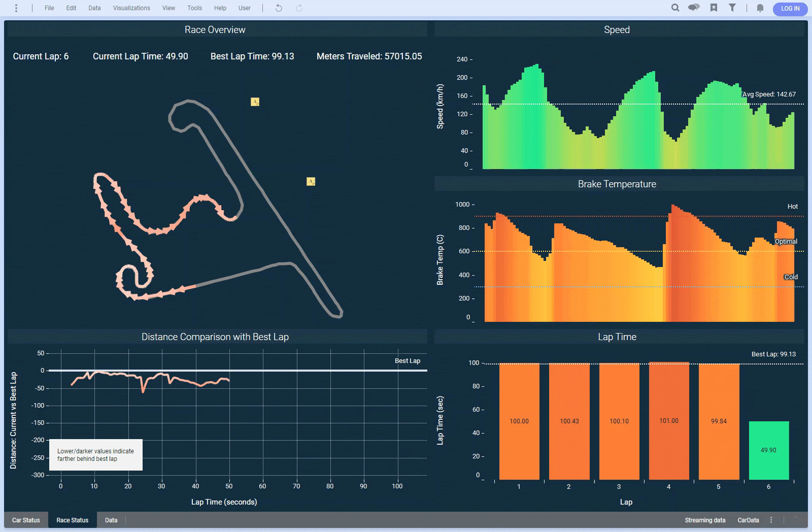The height and width of the screenshot is (532, 812).
Task: Click the Undo arrow icon
Action: [279, 8]
